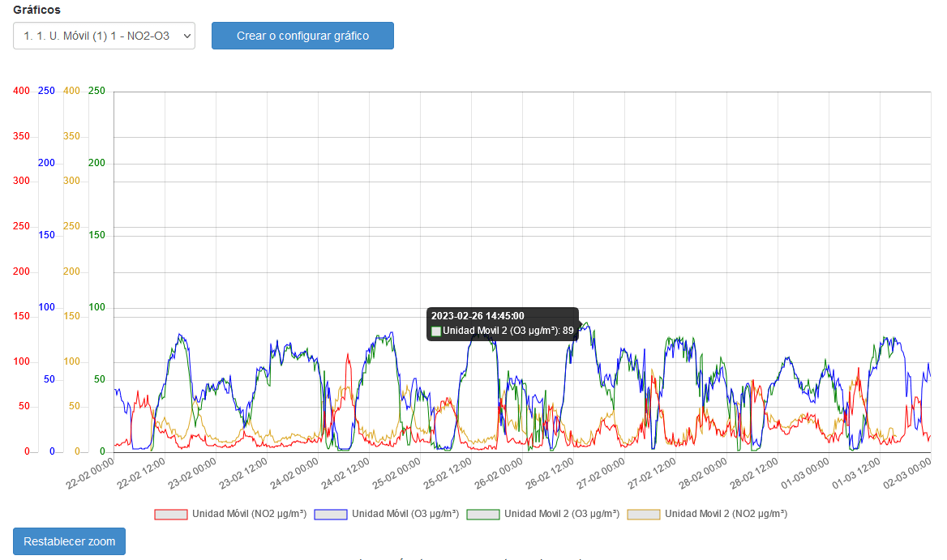947x560 pixels.
Task: Click 'Crear o configurar gráfico' button
Action: [302, 36]
